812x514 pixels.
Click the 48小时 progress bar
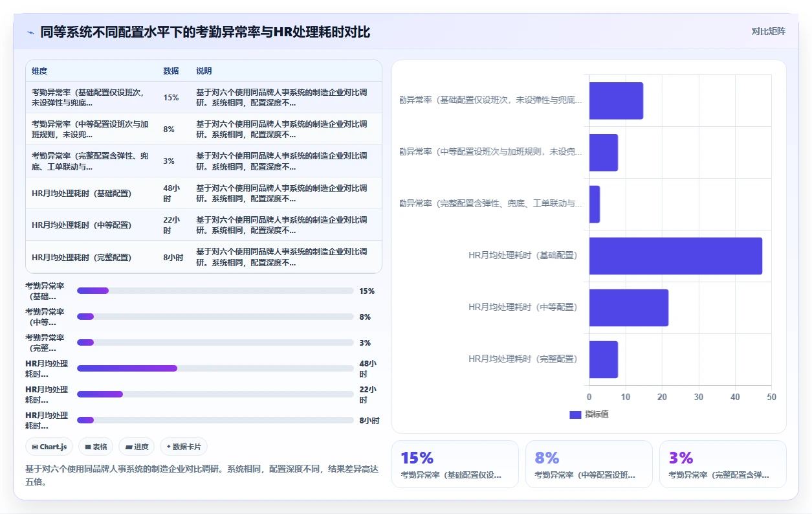click(x=215, y=368)
